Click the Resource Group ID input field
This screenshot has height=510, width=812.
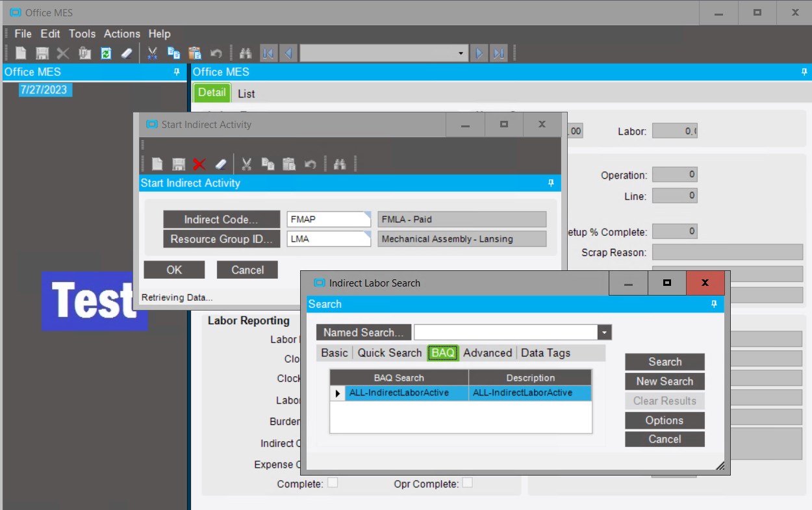329,239
